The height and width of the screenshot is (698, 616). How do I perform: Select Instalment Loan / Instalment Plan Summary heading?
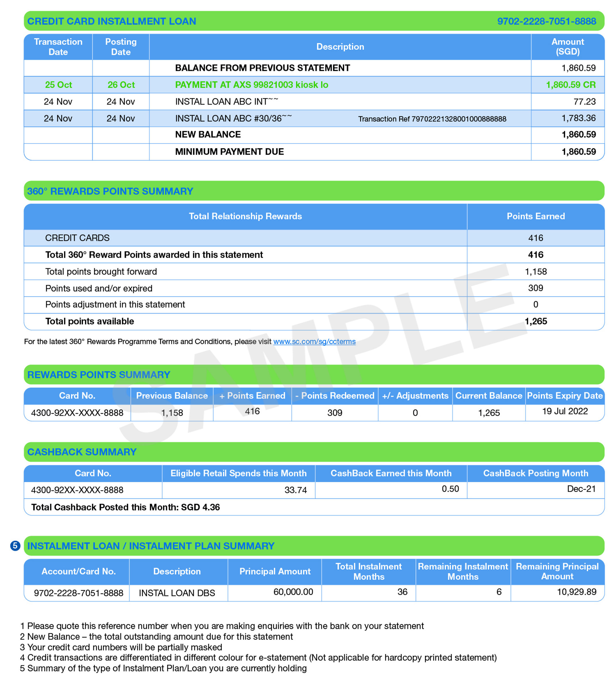click(151, 546)
